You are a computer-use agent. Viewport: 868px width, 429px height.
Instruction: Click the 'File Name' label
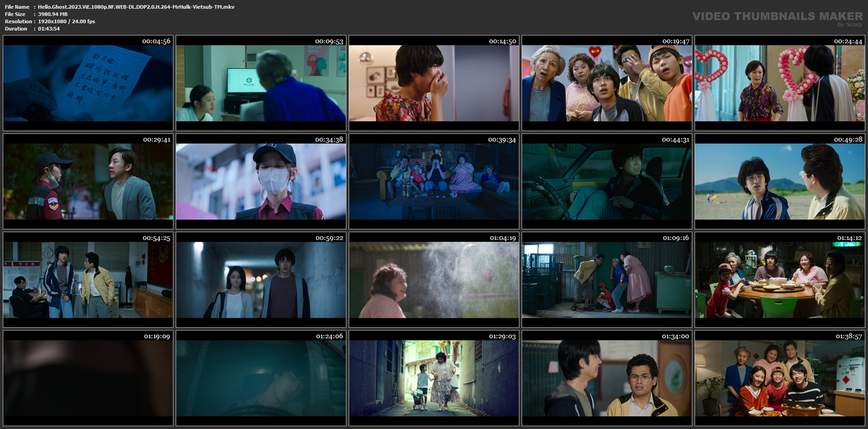[x=16, y=7]
